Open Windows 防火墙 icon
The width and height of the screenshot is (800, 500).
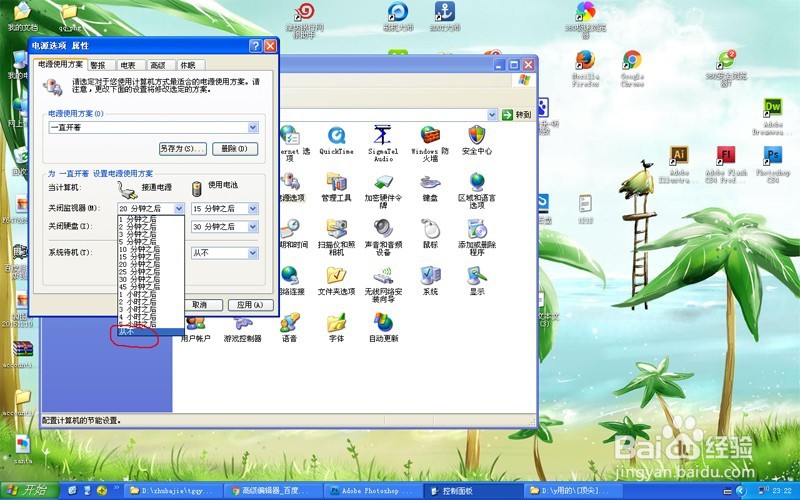pyautogui.click(x=430, y=143)
